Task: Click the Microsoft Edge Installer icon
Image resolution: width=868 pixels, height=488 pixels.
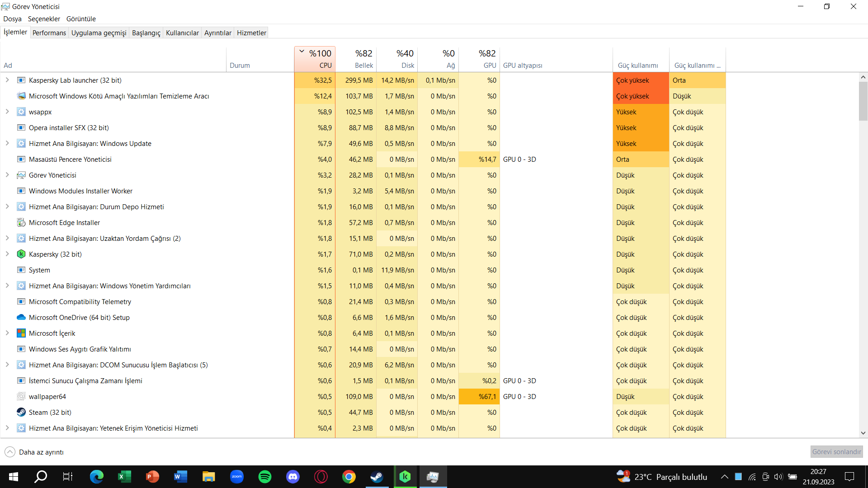Action: 21,222
